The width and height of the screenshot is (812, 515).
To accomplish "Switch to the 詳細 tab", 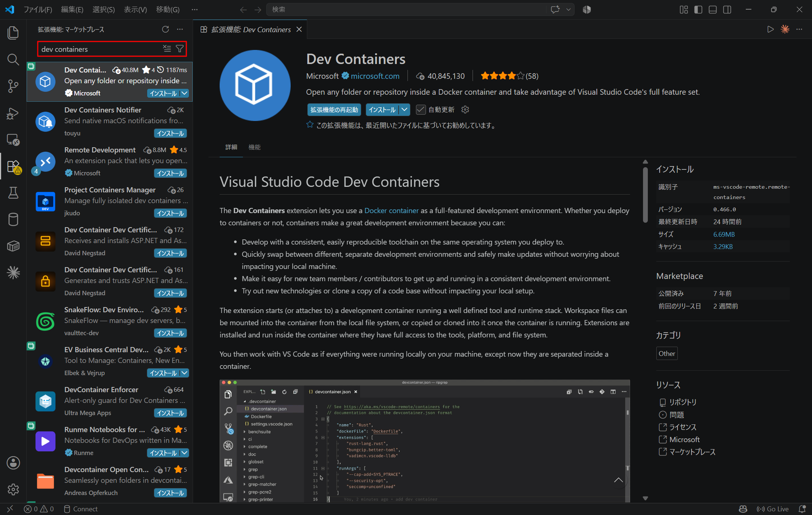I will tap(231, 147).
